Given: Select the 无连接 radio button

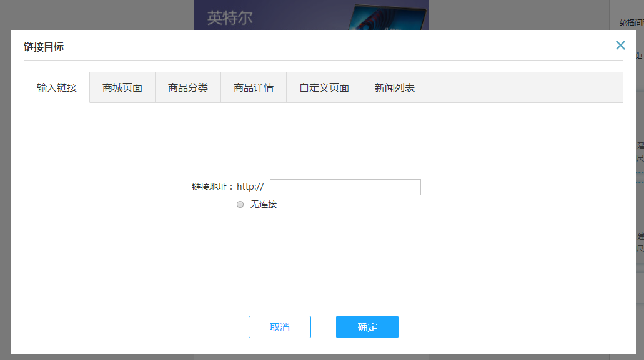Looking at the screenshot, I should [x=240, y=205].
